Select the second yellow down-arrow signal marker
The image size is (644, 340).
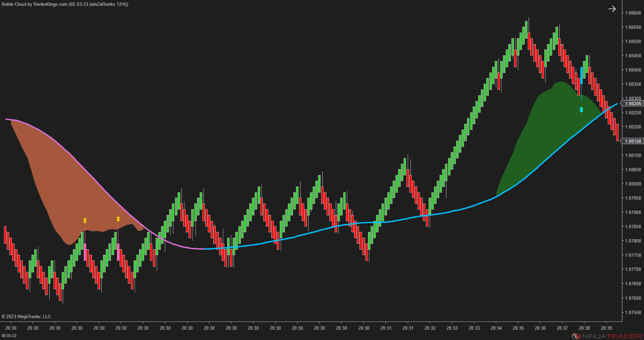pyautogui.click(x=118, y=219)
